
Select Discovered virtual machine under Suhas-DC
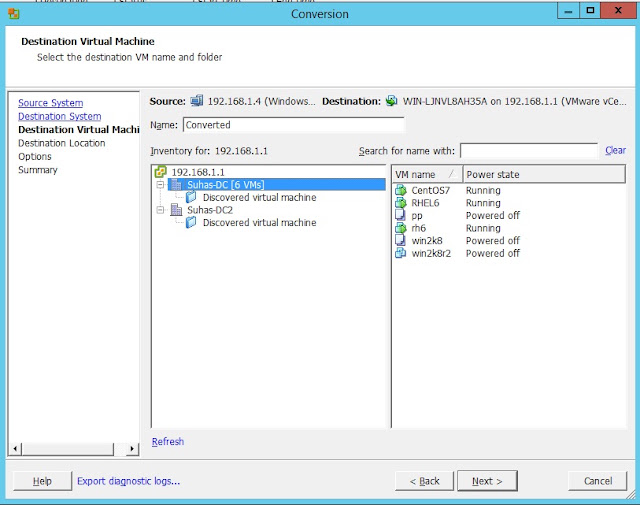pyautogui.click(x=260, y=197)
